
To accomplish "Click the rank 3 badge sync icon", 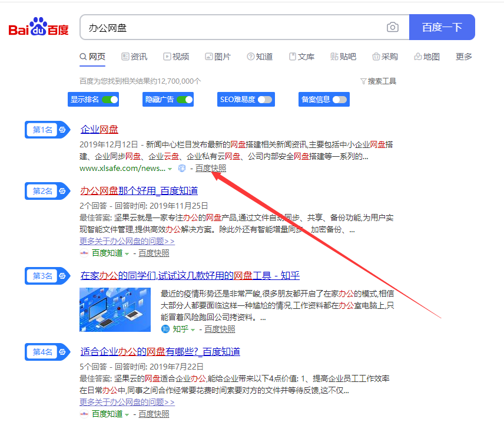I will coord(62,276).
